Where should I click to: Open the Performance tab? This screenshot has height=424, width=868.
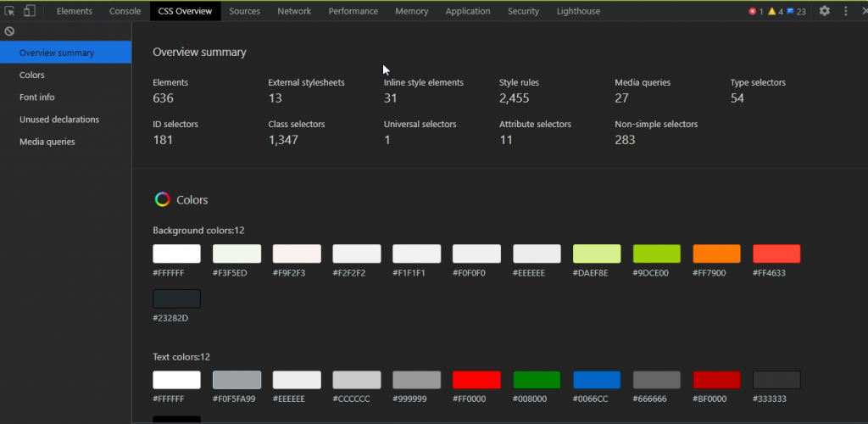click(353, 11)
